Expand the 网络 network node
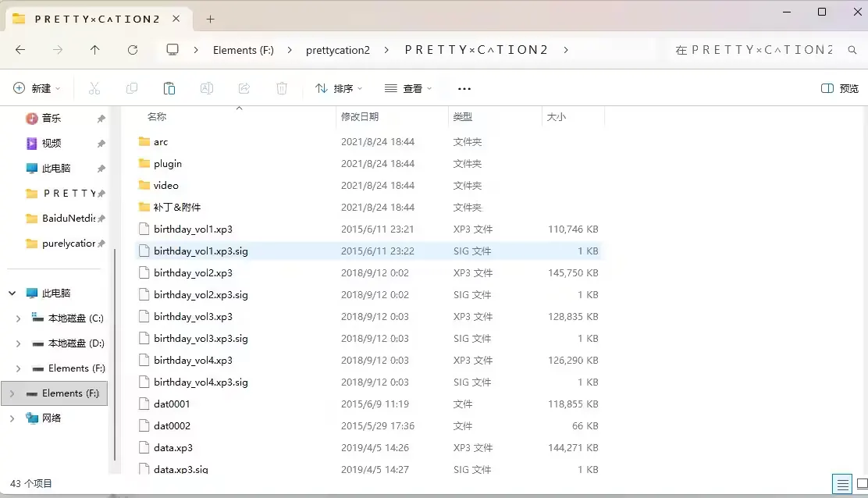868x498 pixels. 12,418
